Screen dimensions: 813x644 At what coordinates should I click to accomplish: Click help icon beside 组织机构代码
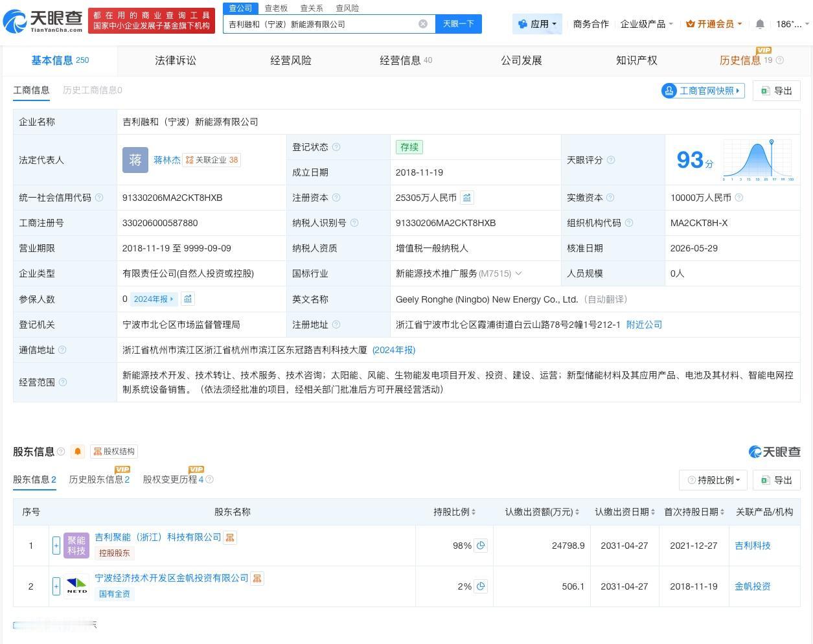point(629,223)
